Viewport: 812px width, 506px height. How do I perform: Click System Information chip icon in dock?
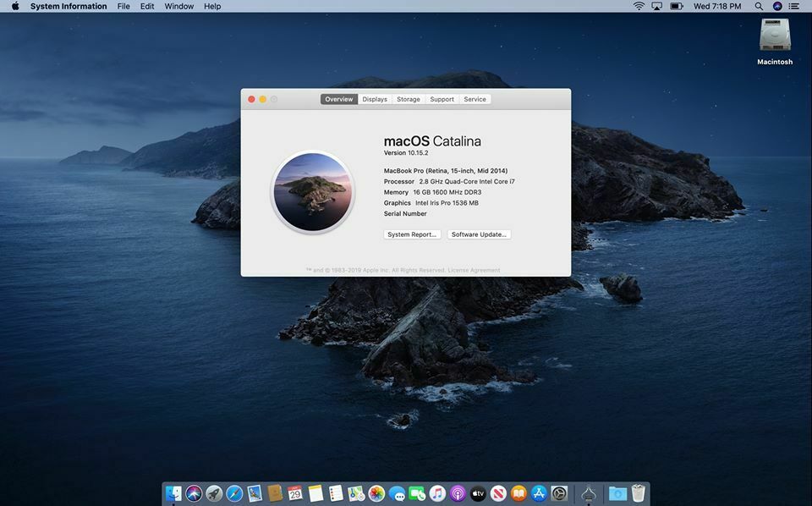[x=589, y=493]
